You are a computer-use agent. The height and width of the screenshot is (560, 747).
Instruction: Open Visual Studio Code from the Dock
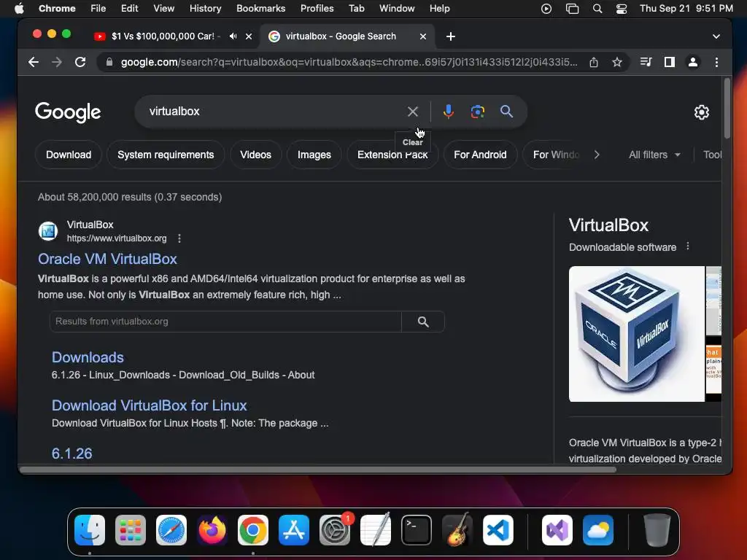tap(498, 530)
